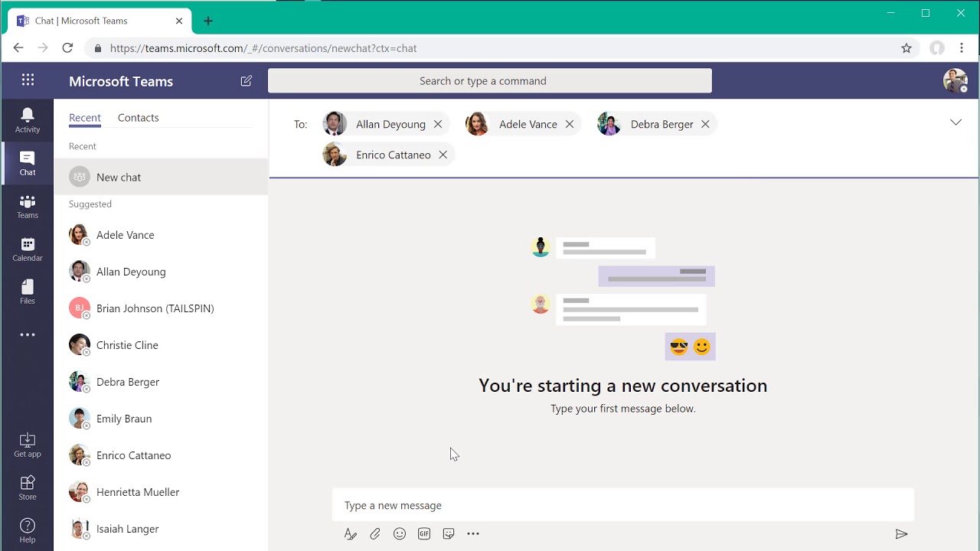Image resolution: width=980 pixels, height=551 pixels.
Task: Open chat with Enrico Cattaneo in list
Action: [x=161, y=455]
